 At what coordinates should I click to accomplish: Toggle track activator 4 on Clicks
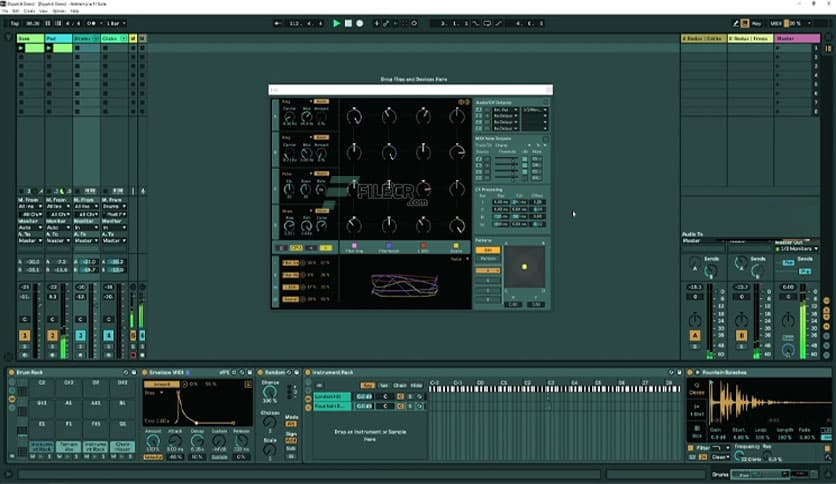coord(108,335)
